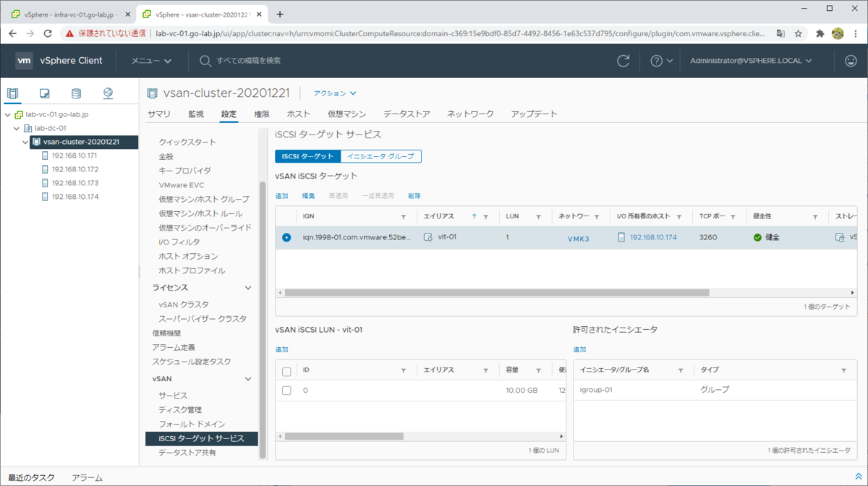This screenshot has width=868, height=486.
Task: Open ディスク管理 settings item
Action: pyautogui.click(x=180, y=410)
